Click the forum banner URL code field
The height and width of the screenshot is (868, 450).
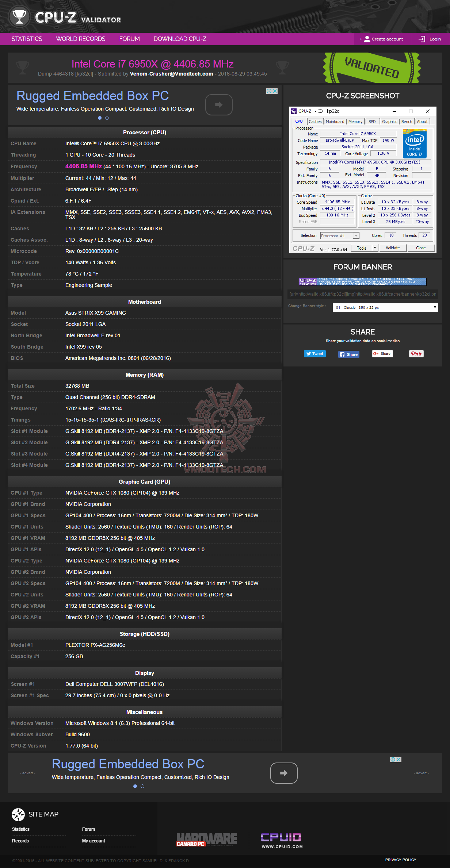(x=363, y=294)
